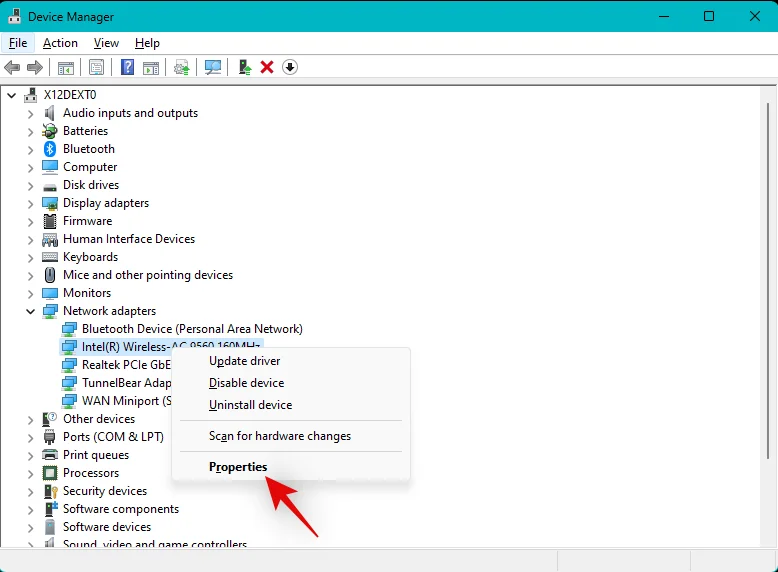Select Bluetooth Device (Personal Area Network)

pyautogui.click(x=191, y=329)
